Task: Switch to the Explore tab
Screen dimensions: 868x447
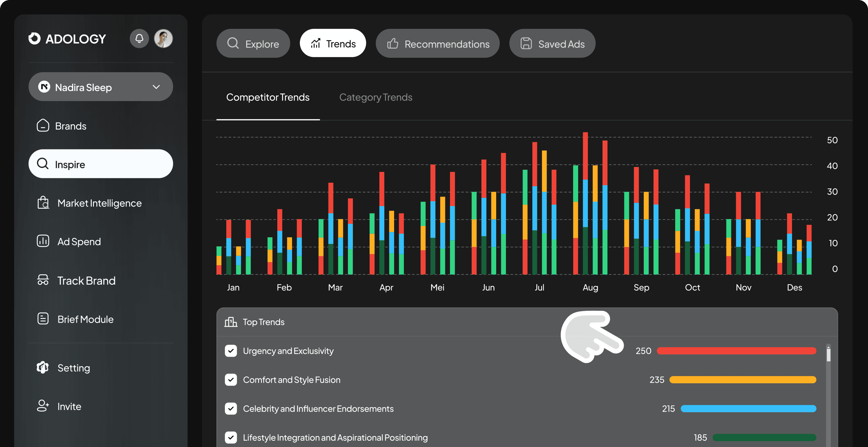Action: (x=253, y=43)
